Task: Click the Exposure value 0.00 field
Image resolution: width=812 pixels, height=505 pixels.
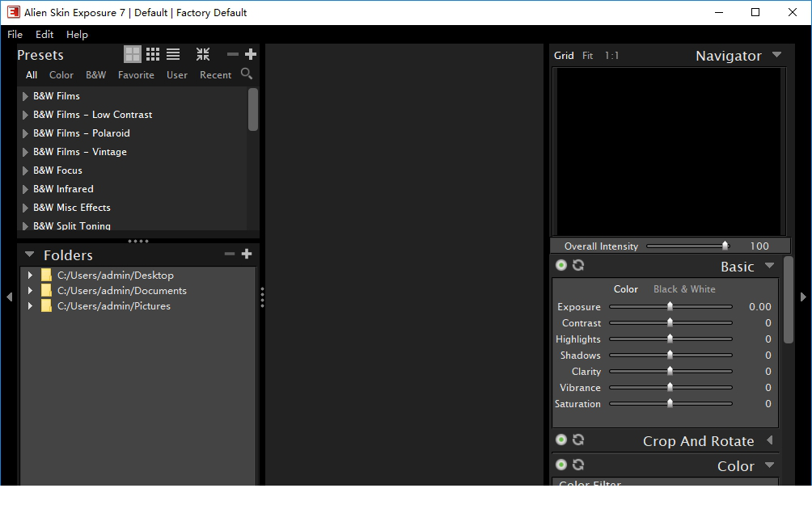Action: (759, 307)
